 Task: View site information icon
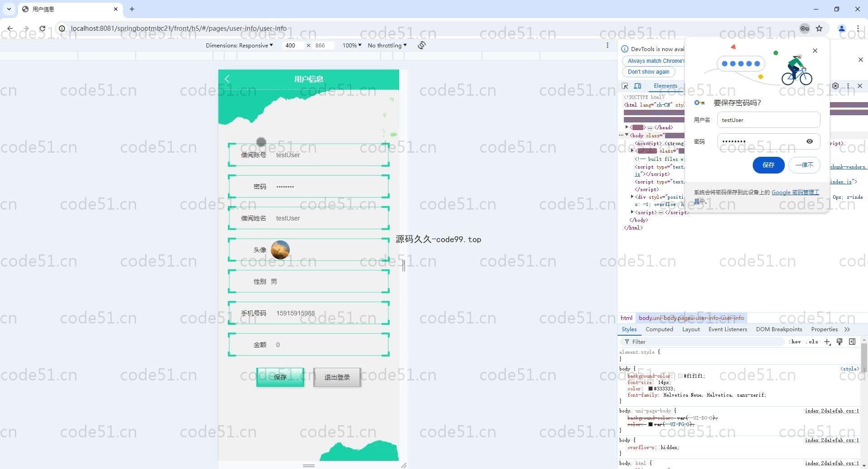tap(62, 28)
